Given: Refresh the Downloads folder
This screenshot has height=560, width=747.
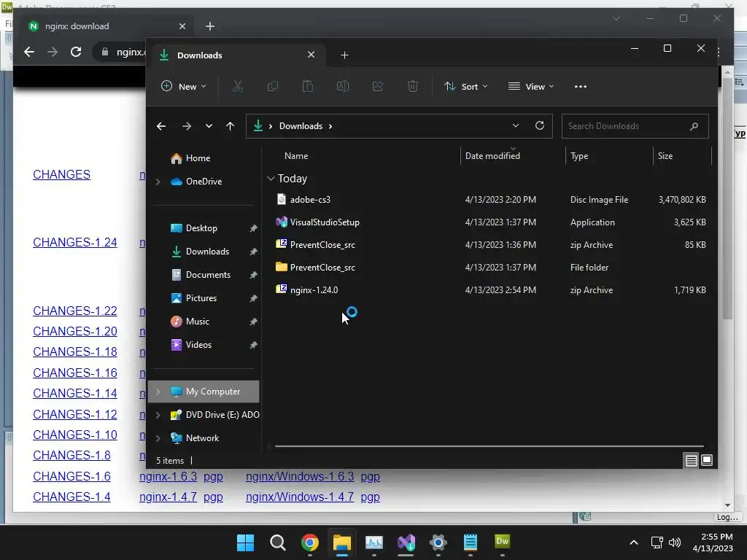Looking at the screenshot, I should pos(539,125).
